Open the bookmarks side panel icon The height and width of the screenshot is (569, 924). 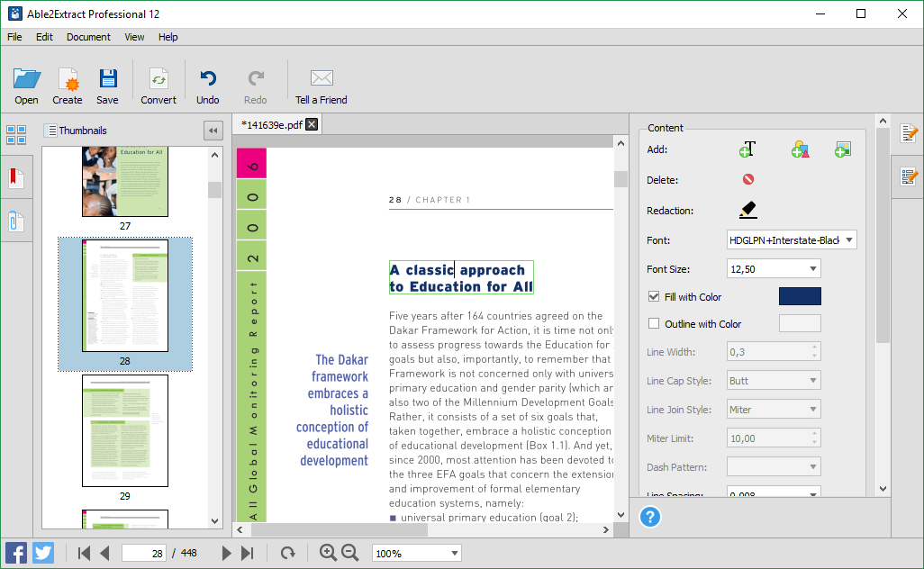pos(16,177)
